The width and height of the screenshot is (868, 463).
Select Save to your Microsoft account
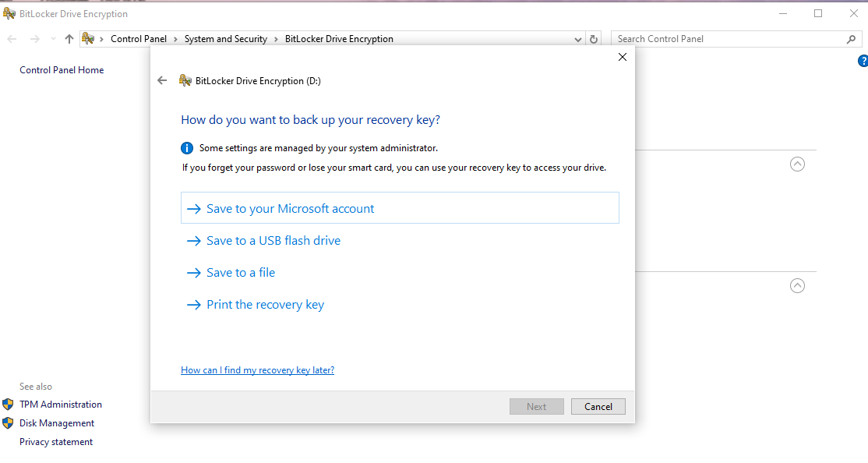point(400,208)
